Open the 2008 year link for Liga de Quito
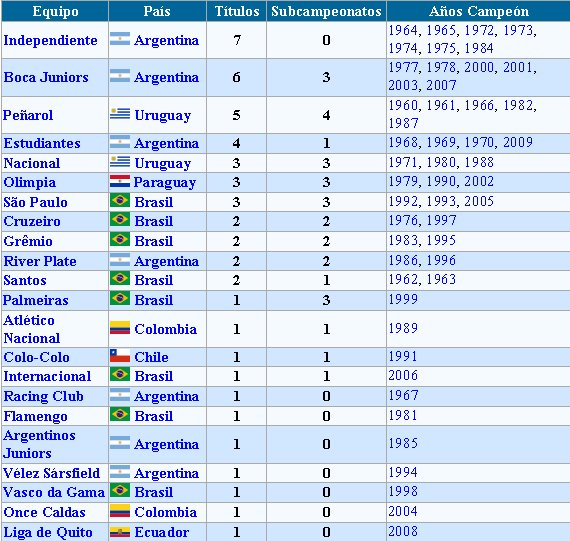570x541 pixels. tap(403, 531)
